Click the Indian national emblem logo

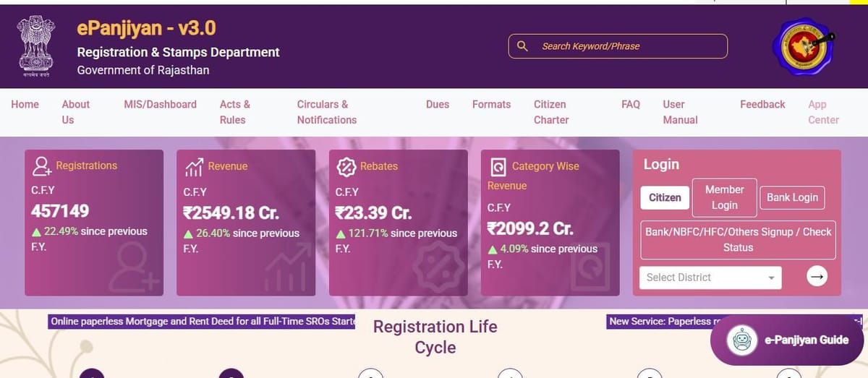35,47
